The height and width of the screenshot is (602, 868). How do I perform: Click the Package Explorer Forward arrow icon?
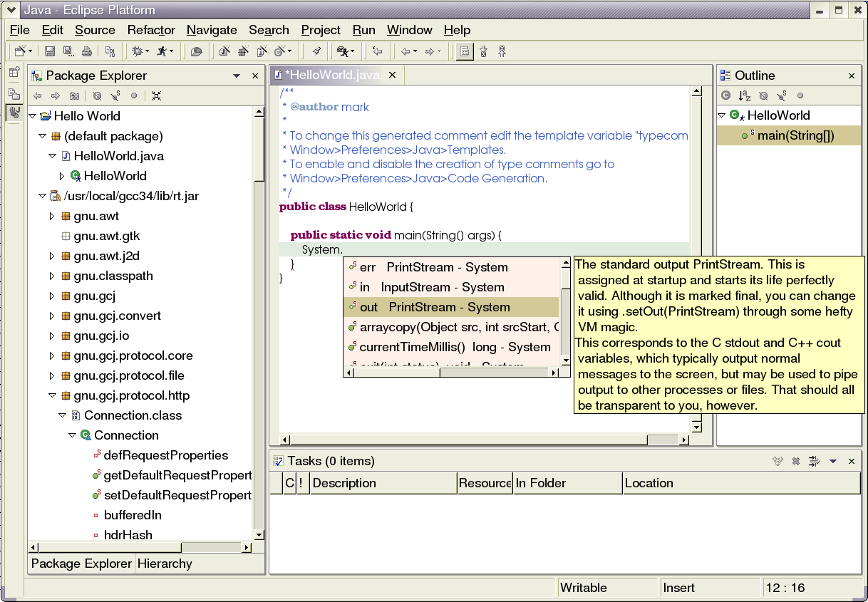[56, 95]
